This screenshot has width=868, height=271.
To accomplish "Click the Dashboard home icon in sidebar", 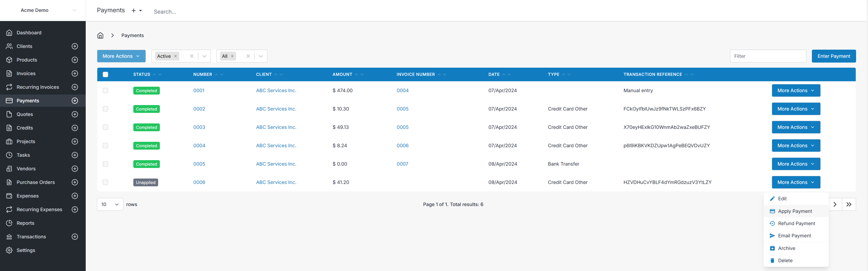I will 9,33.
